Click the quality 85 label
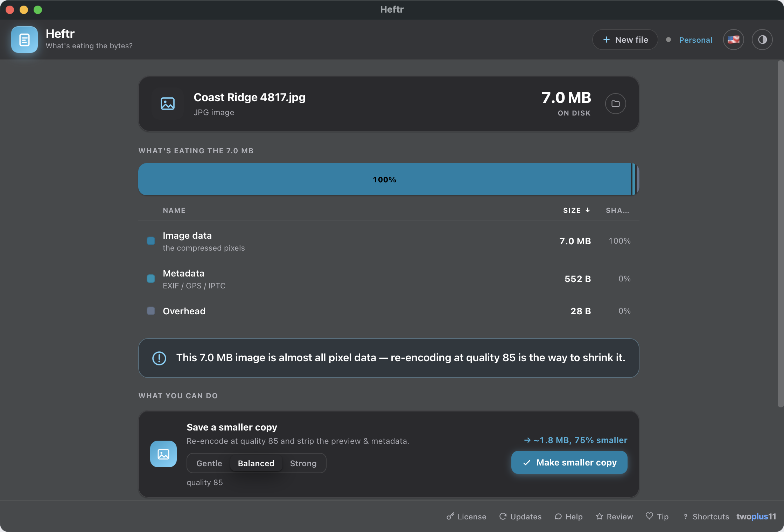Screen dimensions: 784x532 pyautogui.click(x=205, y=482)
